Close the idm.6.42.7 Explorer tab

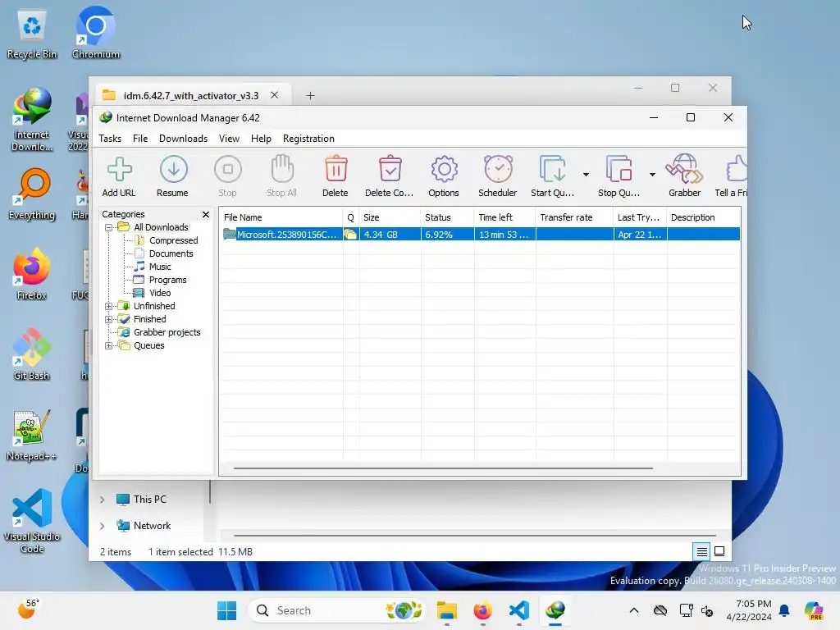tap(274, 95)
